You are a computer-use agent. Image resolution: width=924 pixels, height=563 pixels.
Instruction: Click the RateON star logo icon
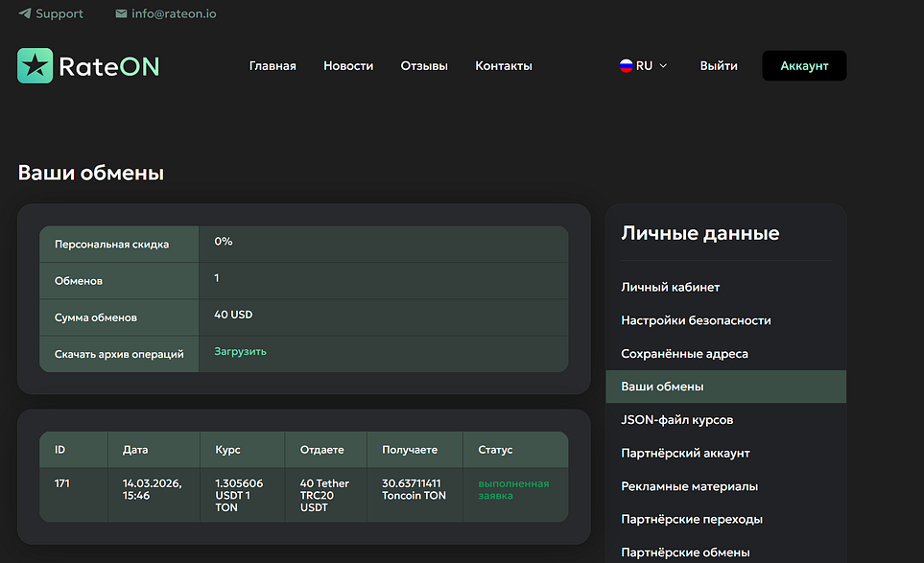[x=36, y=66]
